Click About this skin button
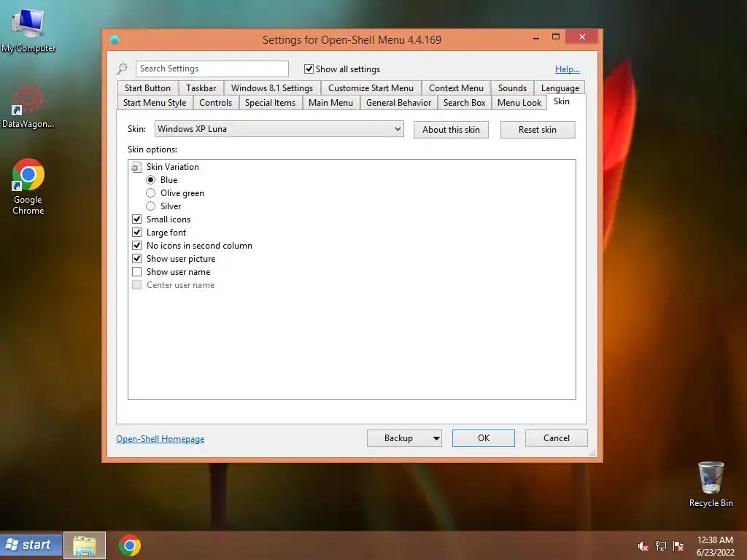 click(451, 130)
